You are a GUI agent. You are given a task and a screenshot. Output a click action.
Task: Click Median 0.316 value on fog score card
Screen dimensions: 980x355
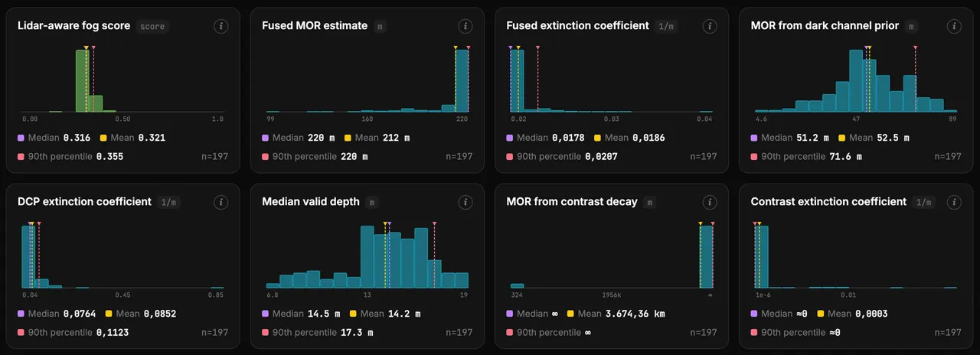pyautogui.click(x=77, y=138)
